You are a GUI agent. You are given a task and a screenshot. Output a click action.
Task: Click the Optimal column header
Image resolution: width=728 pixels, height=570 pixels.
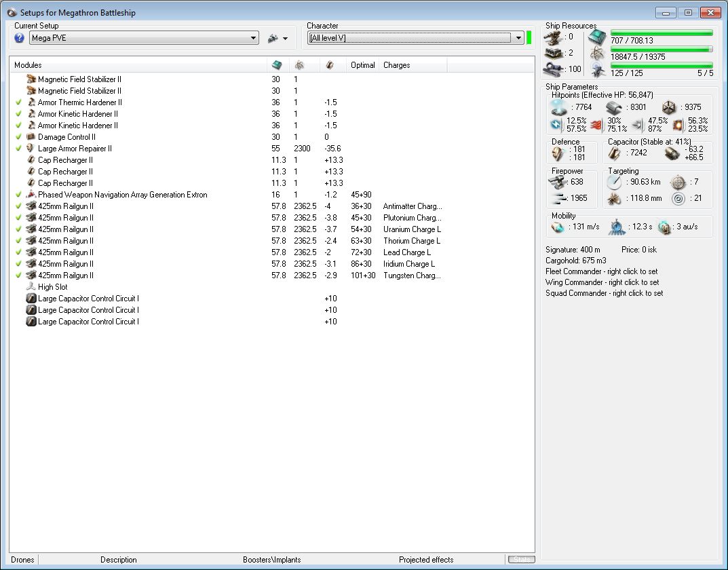point(362,65)
